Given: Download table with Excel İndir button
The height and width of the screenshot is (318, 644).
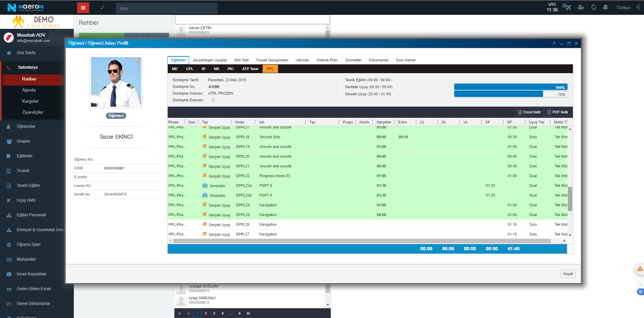Looking at the screenshot, I should point(529,112).
